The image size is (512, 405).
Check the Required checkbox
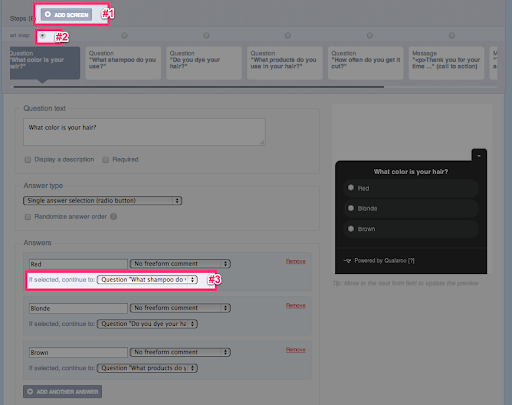(106, 160)
